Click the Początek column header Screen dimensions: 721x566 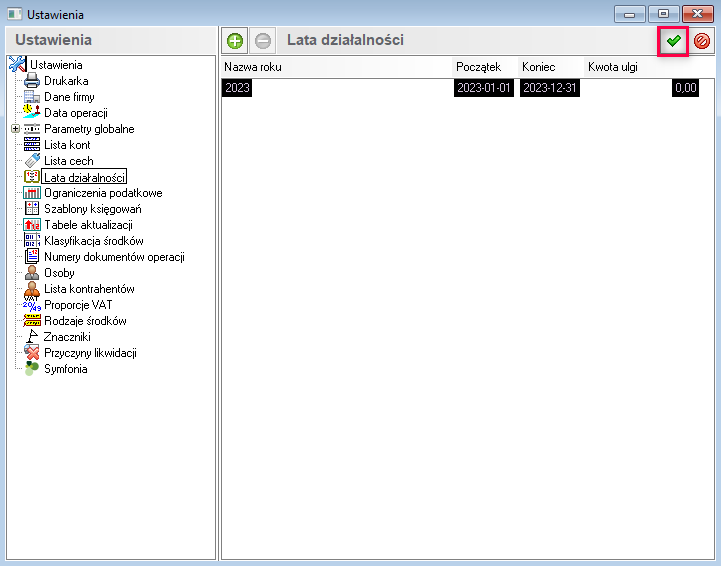click(x=485, y=67)
